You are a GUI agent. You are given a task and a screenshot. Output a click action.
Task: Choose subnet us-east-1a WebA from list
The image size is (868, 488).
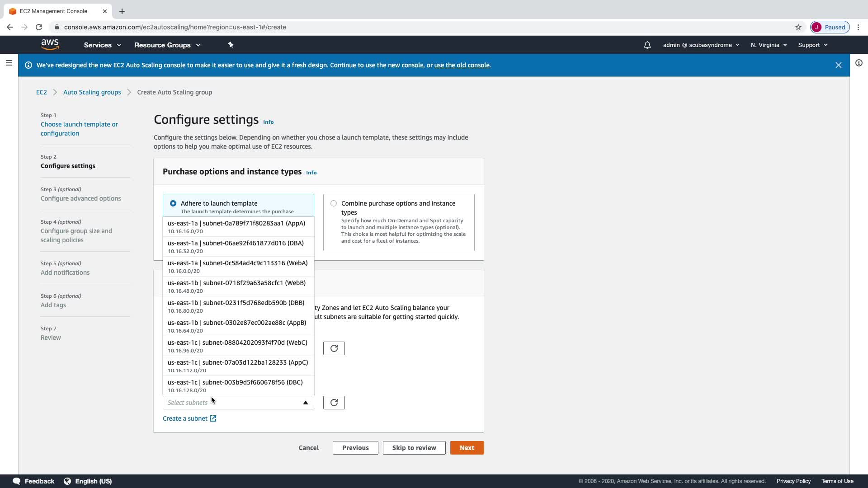tap(238, 267)
